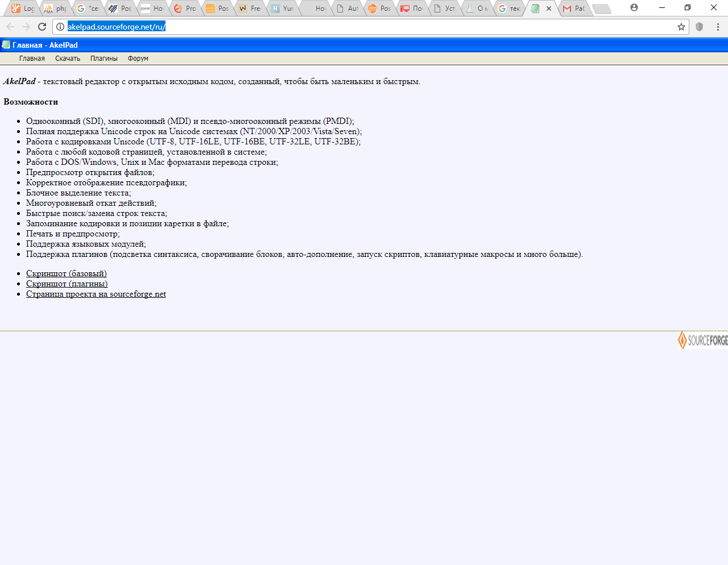The height and width of the screenshot is (565, 728).
Task: Click the SourceForge logo
Action: pos(702,340)
